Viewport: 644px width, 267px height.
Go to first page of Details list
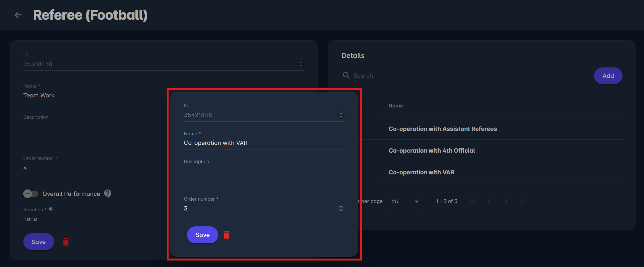coord(472,201)
